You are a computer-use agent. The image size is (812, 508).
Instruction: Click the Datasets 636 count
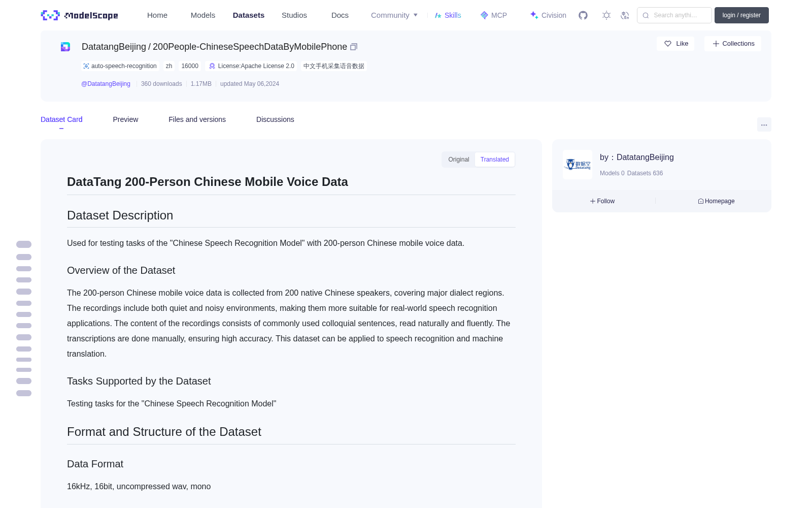point(645,173)
